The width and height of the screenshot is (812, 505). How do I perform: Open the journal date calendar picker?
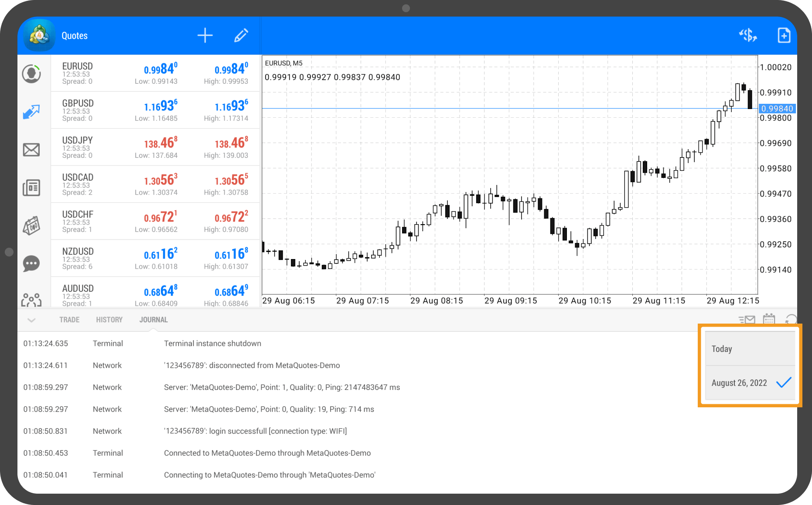pos(769,319)
